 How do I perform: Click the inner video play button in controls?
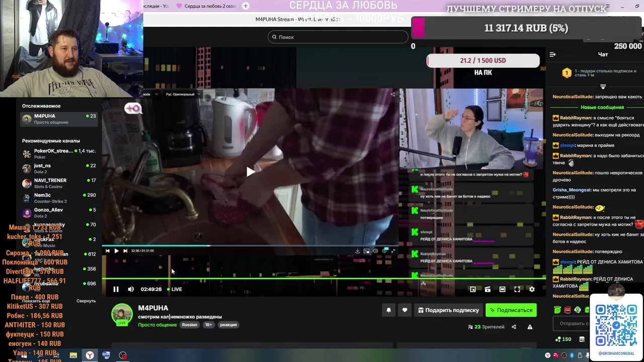116,250
